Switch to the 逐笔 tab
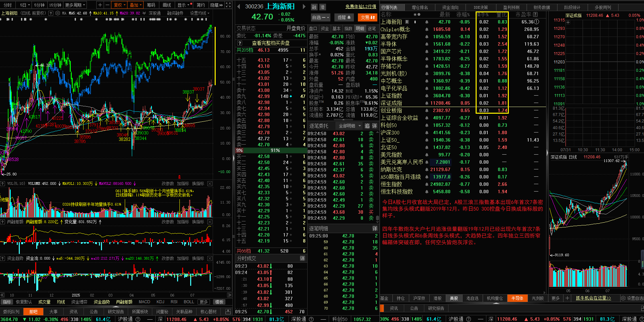This screenshot has height=322, width=644. (372, 29)
